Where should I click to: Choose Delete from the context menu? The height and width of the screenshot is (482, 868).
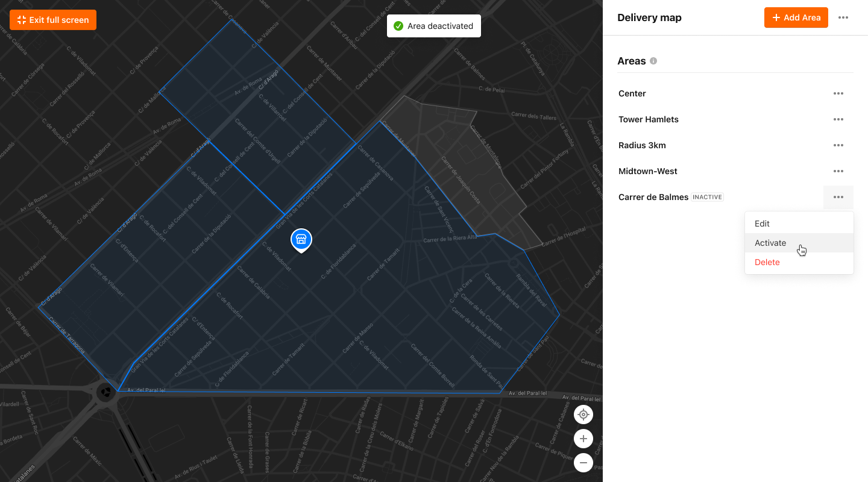pyautogui.click(x=767, y=262)
